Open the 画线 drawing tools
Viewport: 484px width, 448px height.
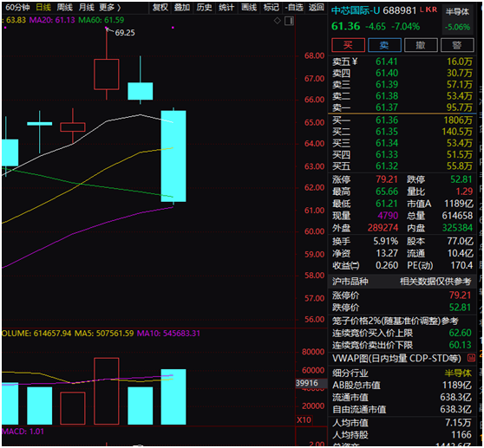249,7
